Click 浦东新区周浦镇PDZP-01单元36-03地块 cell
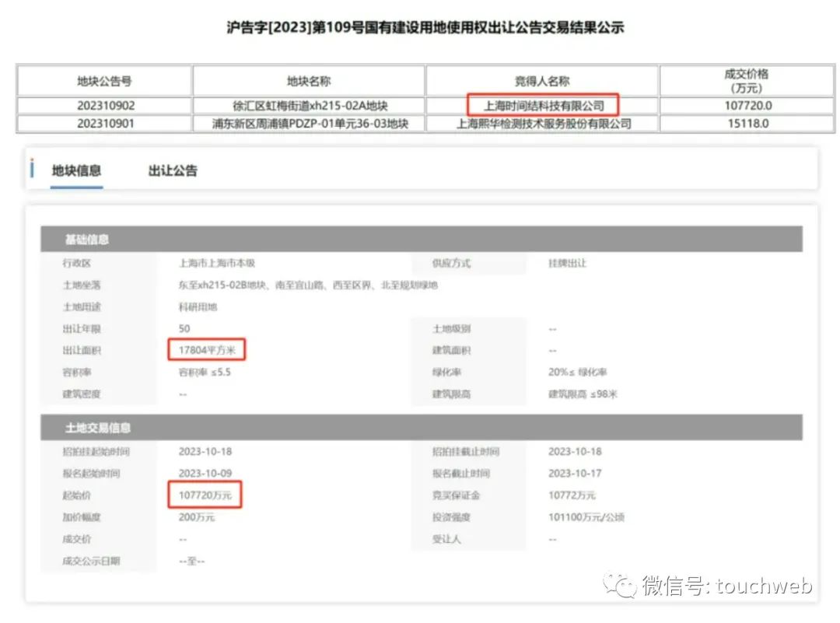 coord(310,124)
